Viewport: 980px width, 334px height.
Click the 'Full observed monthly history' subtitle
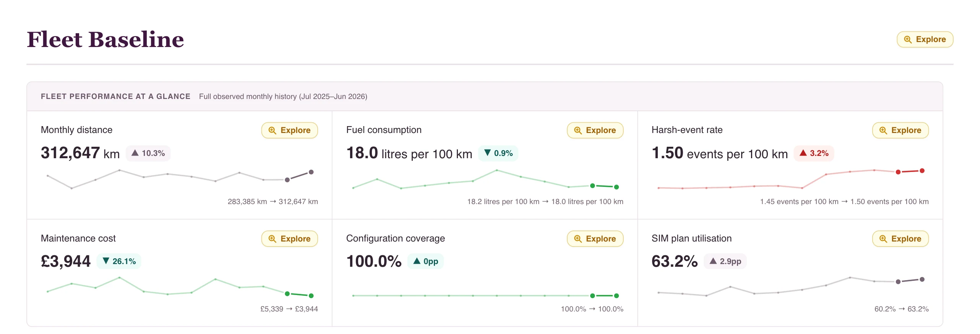(x=283, y=96)
